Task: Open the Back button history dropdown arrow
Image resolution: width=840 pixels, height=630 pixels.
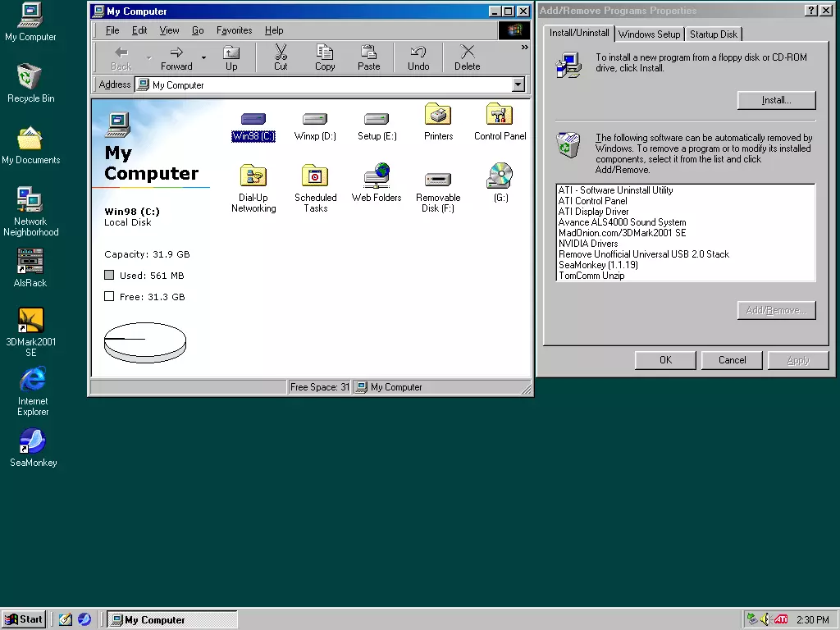Action: (149, 58)
